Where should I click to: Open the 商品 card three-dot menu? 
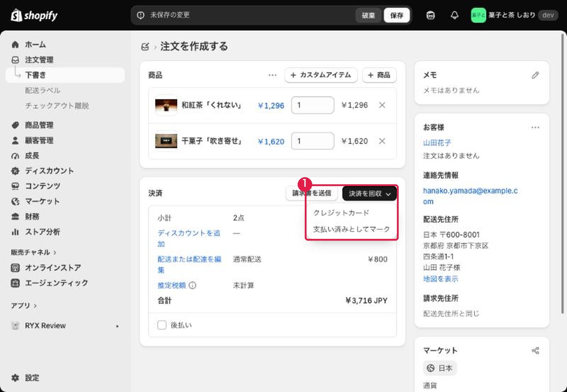pos(272,75)
